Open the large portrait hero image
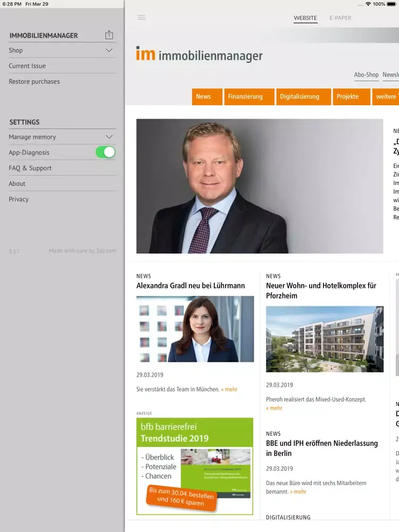399x532 pixels. 260,186
